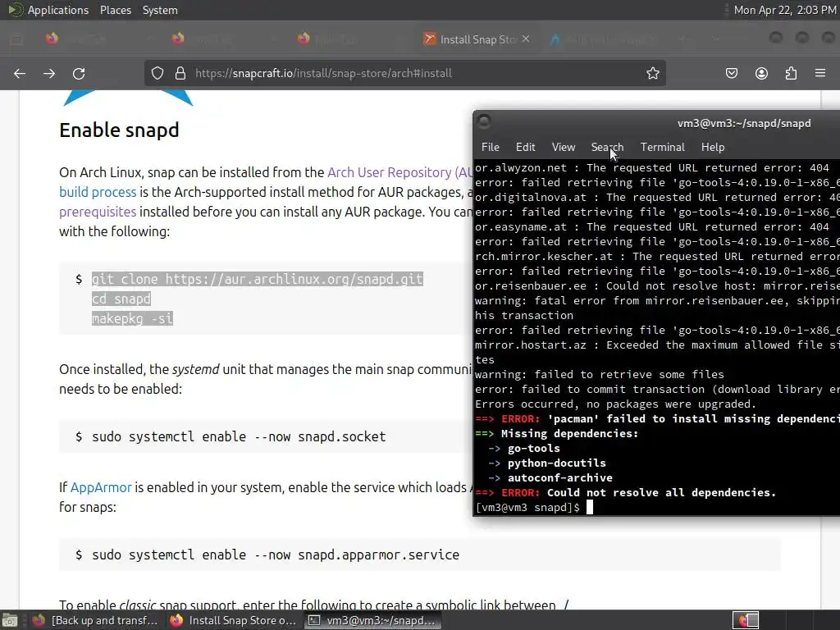Click the Applications menu logo icon
This screenshot has height=630, width=840.
[16, 10]
